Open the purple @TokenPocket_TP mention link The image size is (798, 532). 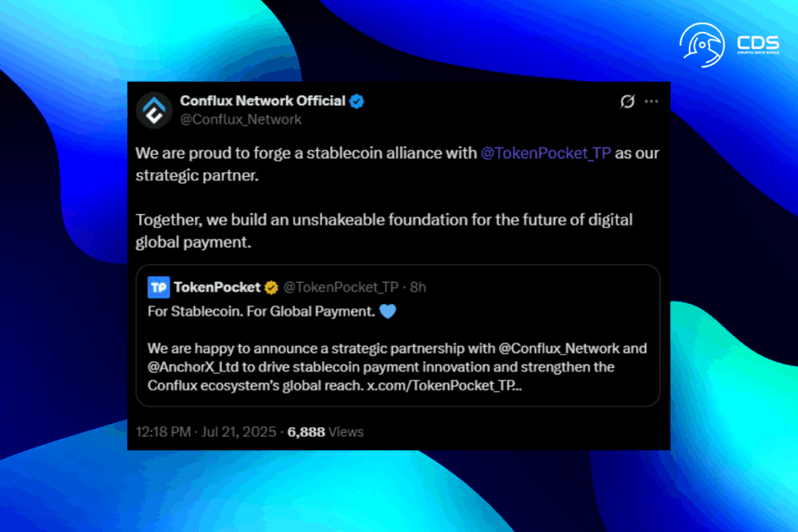(x=546, y=153)
